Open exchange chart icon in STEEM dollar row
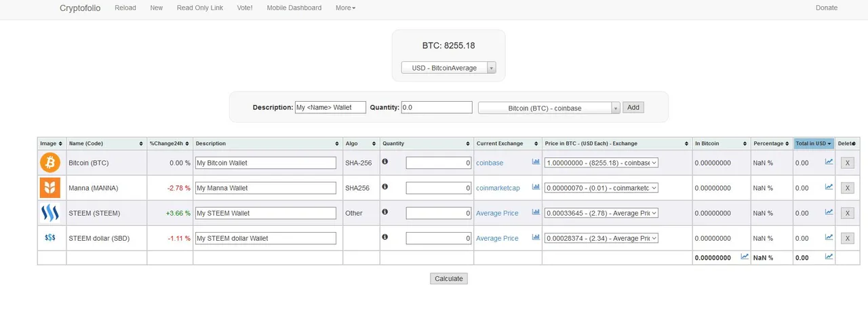Image resolution: width=868 pixels, height=310 pixels. click(x=536, y=237)
